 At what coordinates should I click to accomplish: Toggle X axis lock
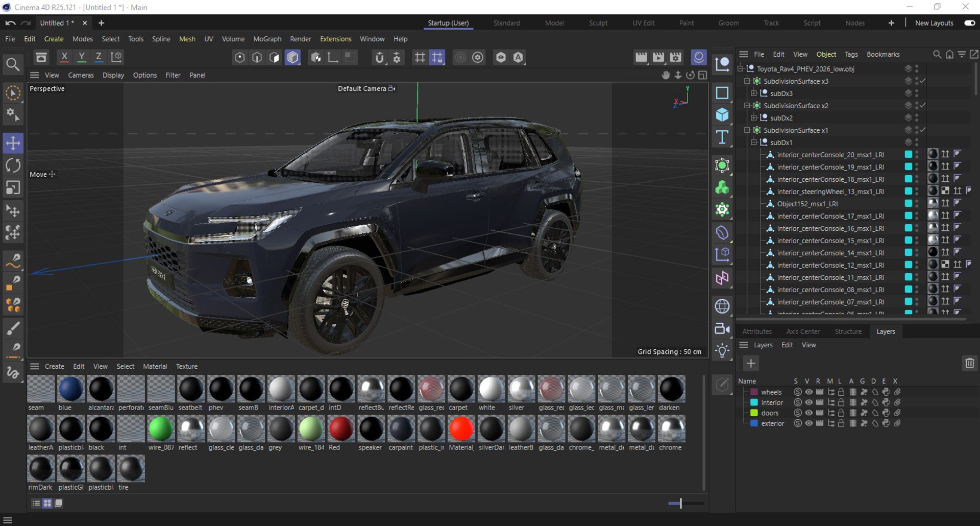(x=64, y=57)
